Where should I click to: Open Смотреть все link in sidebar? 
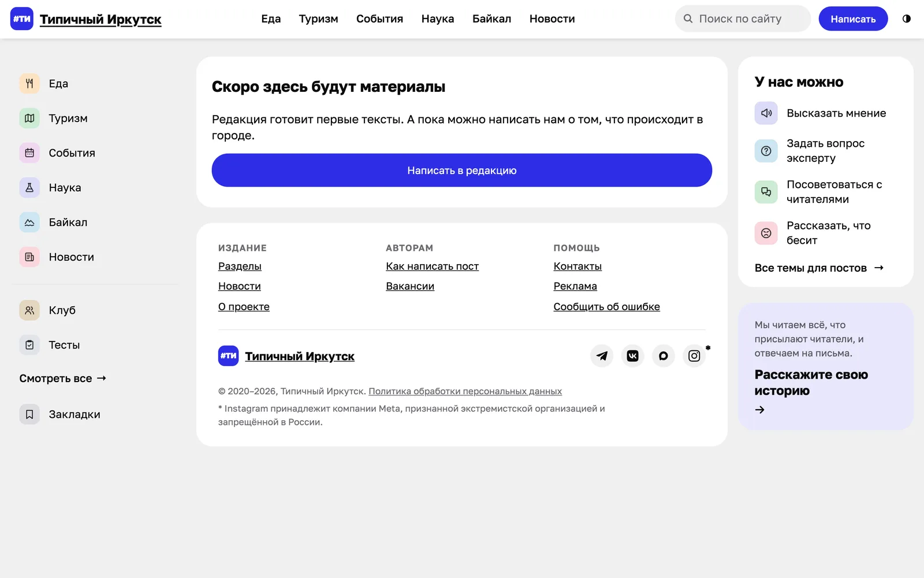tap(63, 379)
